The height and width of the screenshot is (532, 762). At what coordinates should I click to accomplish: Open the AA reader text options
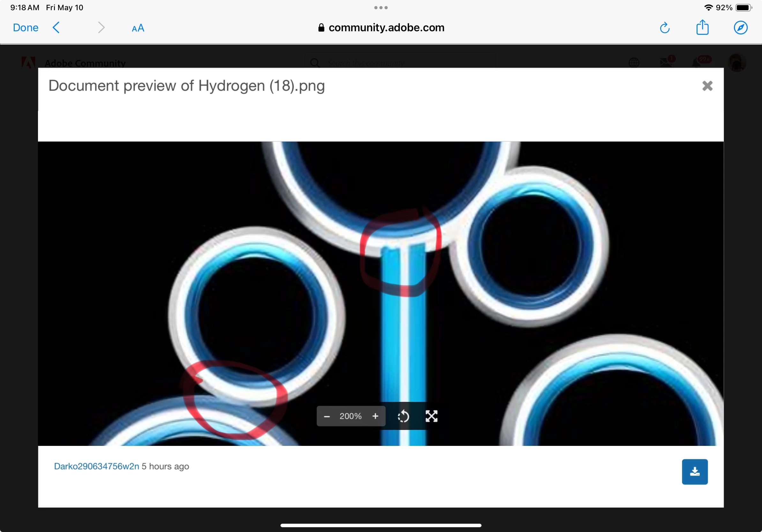point(138,28)
